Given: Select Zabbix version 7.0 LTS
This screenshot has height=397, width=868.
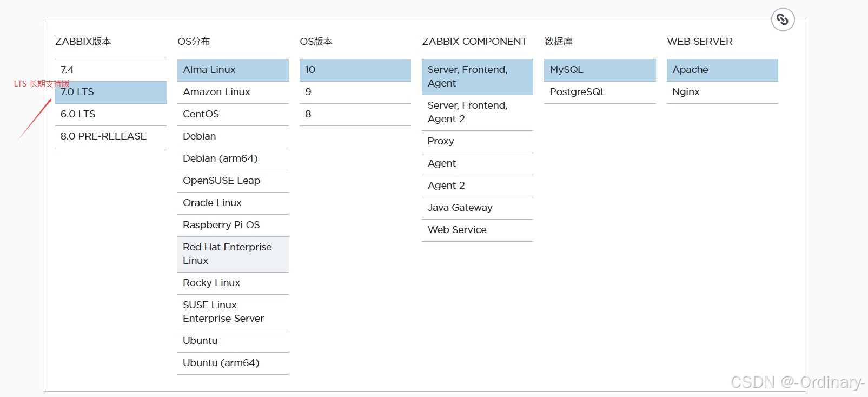Looking at the screenshot, I should click(111, 92).
